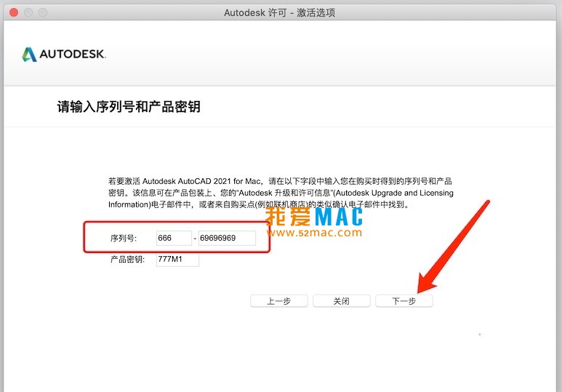Click the 产品密钥: label

(x=127, y=260)
